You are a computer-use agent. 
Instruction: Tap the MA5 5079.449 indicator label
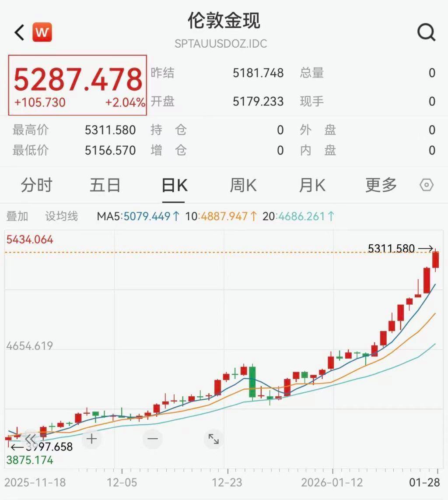tap(138, 216)
